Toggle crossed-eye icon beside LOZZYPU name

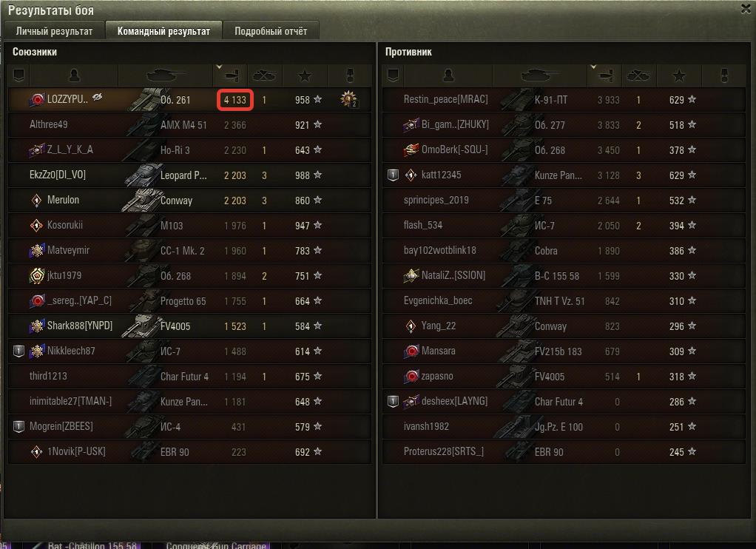[x=98, y=98]
